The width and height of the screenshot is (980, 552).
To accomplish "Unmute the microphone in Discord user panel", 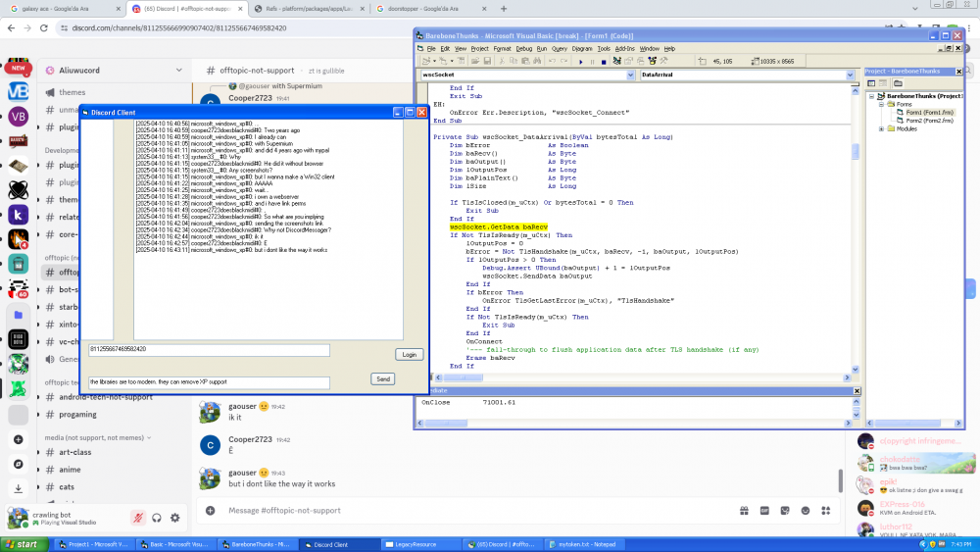I will pos(138,518).
